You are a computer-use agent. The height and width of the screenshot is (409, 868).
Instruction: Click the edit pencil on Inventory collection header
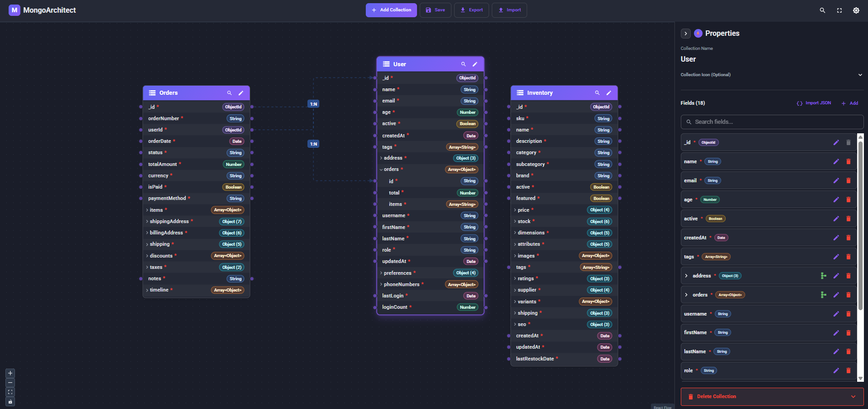pyautogui.click(x=609, y=93)
